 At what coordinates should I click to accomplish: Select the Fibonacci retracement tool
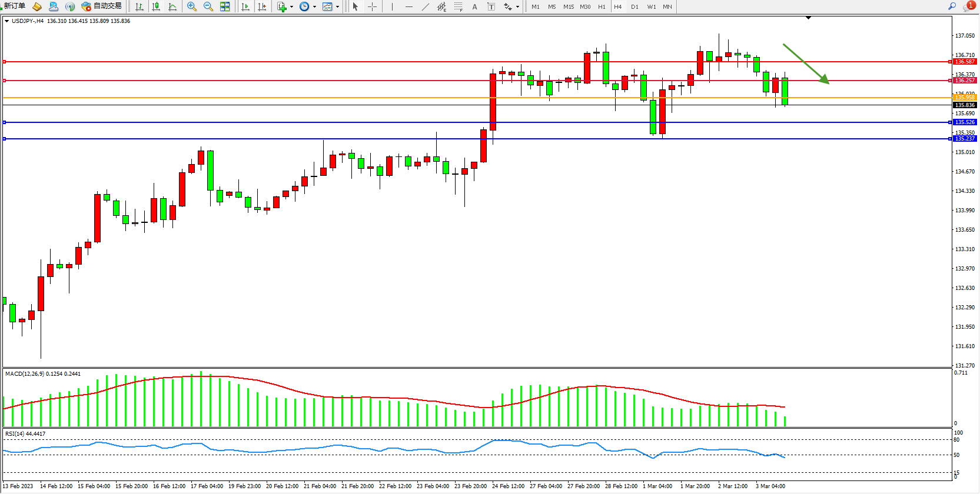tap(458, 7)
